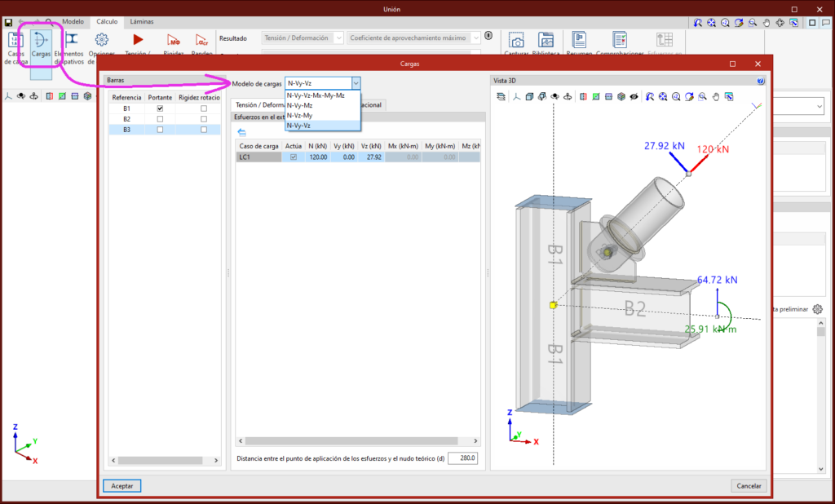Click the distance (d) input field
Image resolution: width=835 pixels, height=504 pixels.
click(x=462, y=458)
